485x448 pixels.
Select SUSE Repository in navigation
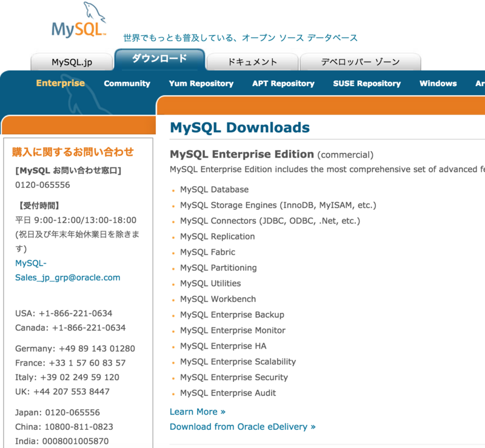coord(367,84)
